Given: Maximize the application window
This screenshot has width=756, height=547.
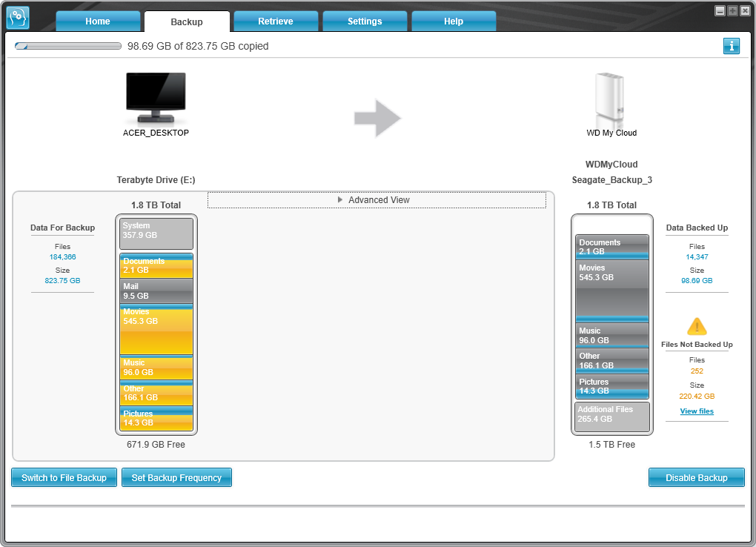Looking at the screenshot, I should 732,10.
